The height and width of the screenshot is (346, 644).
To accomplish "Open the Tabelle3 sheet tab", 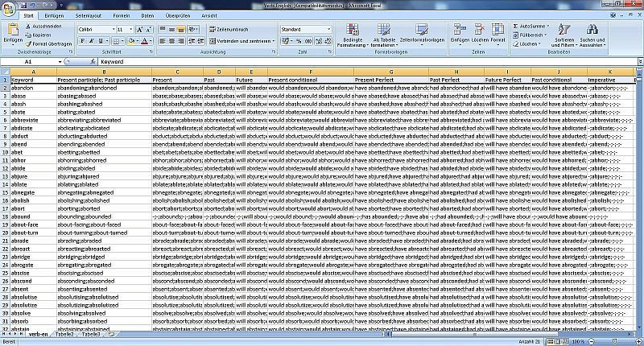I will [91, 335].
